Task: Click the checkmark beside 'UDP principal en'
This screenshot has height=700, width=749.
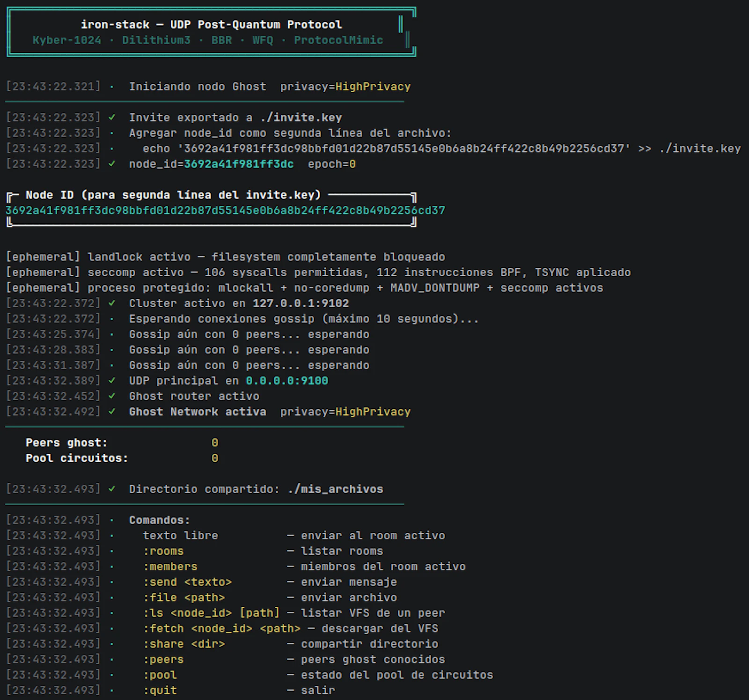Action: coord(112,380)
